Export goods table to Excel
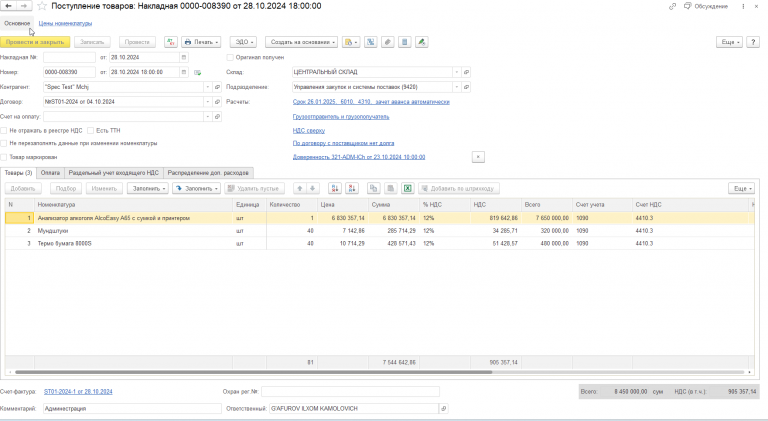Image resolution: width=768 pixels, height=421 pixels. pyautogui.click(x=408, y=188)
